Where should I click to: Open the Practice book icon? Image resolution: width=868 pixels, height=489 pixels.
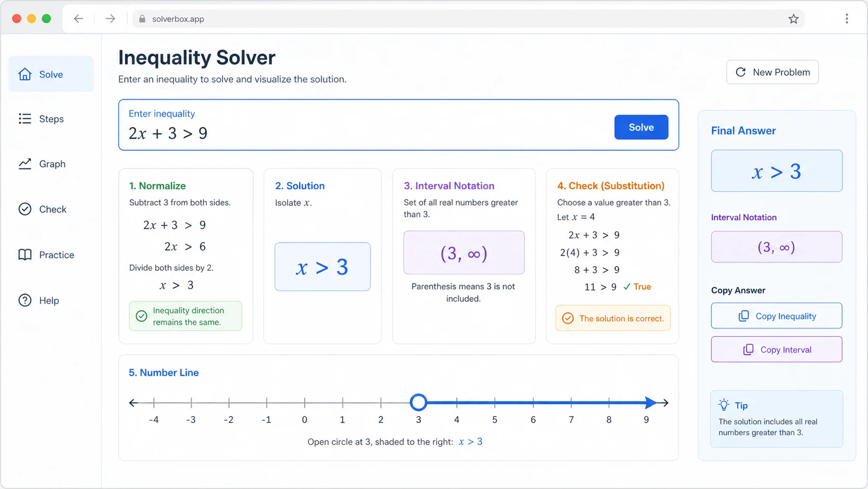point(25,255)
